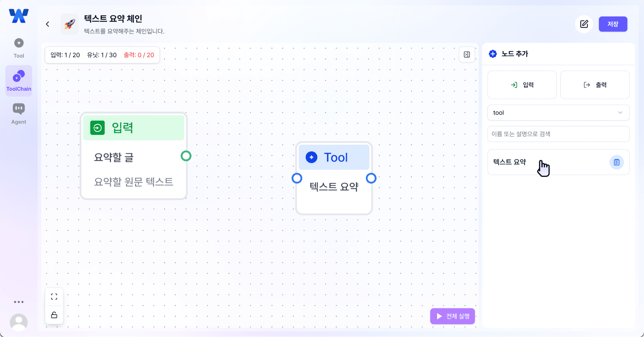The image size is (644, 337).
Task: Click the green output port on 입력 node
Action: (x=186, y=156)
